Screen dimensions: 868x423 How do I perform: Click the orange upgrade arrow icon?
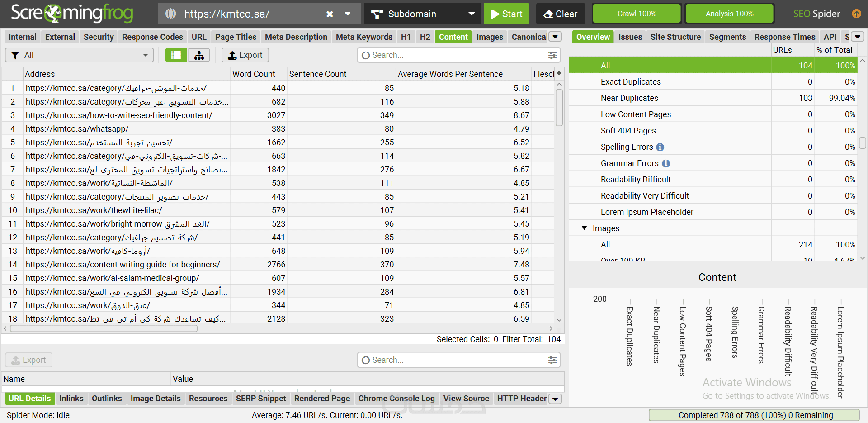[856, 14]
